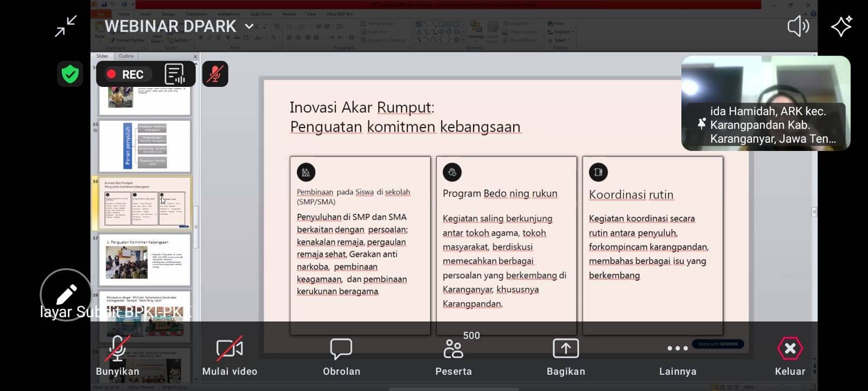Click the icon on Koordinasi rutin card
The height and width of the screenshot is (391, 868).
coord(598,172)
